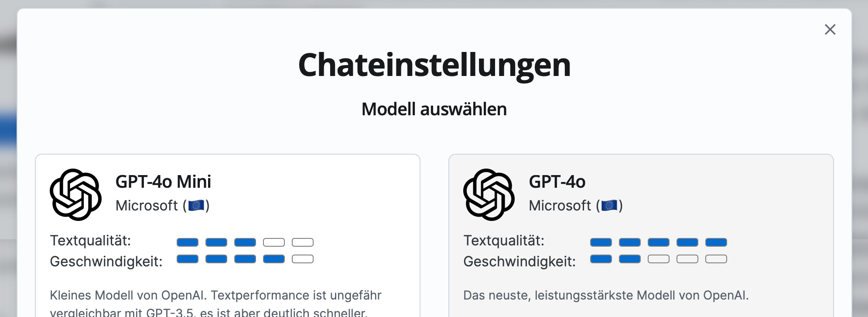The height and width of the screenshot is (317, 868).
Task: Close the Chateinstellungen dialog with the X
Action: pos(830,29)
